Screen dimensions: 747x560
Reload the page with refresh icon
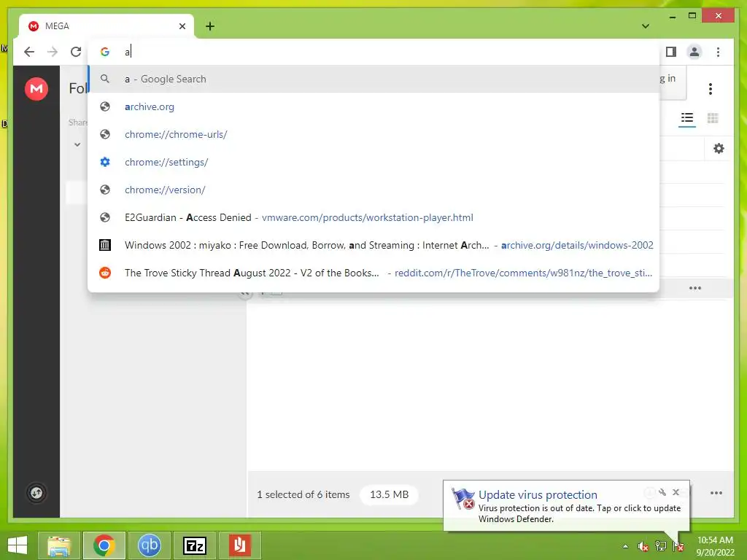pyautogui.click(x=76, y=52)
